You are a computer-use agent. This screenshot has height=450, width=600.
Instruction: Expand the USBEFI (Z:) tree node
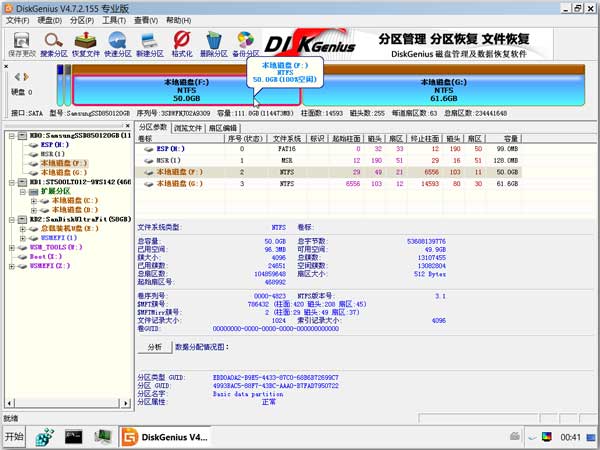pyautogui.click(x=12, y=266)
